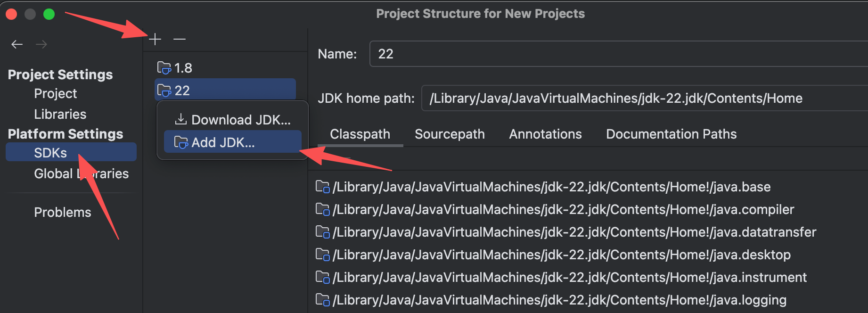Open the Project settings page

55,94
